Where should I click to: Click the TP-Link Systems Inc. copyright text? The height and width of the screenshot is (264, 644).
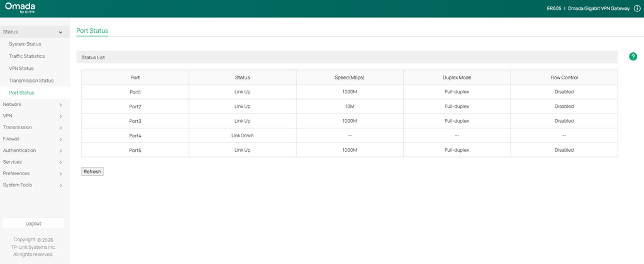[x=33, y=247]
